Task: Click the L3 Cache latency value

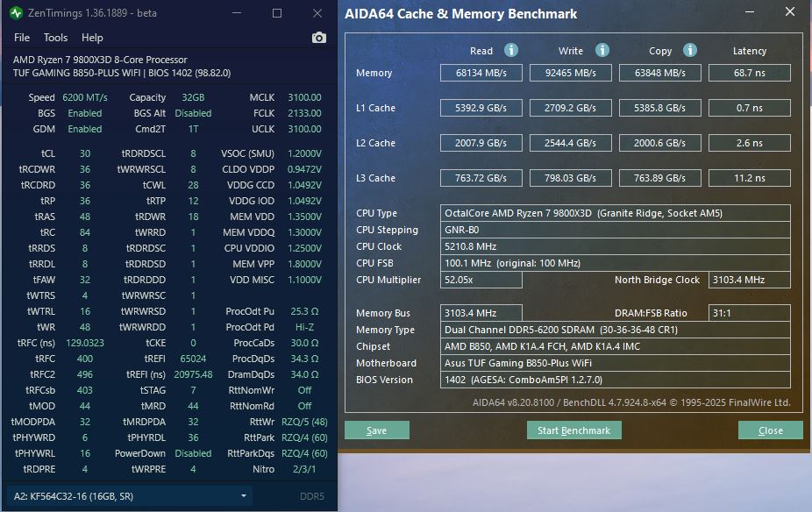Action: click(749, 178)
